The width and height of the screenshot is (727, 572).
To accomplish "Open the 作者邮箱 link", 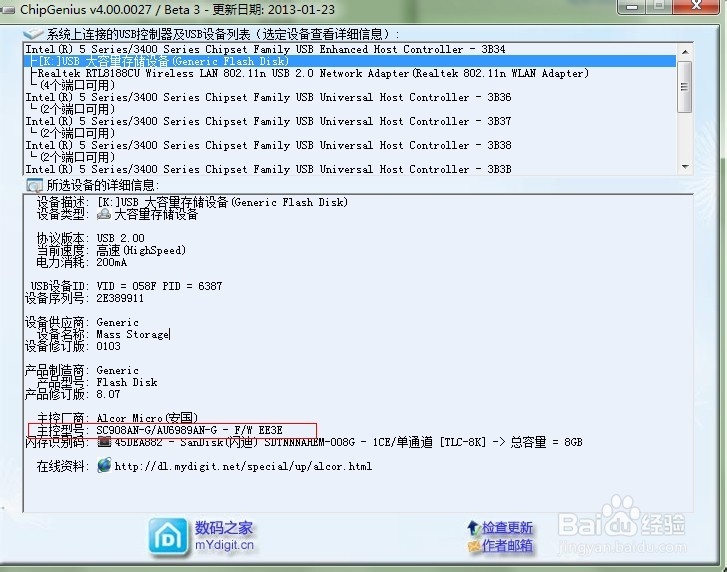I will point(507,546).
